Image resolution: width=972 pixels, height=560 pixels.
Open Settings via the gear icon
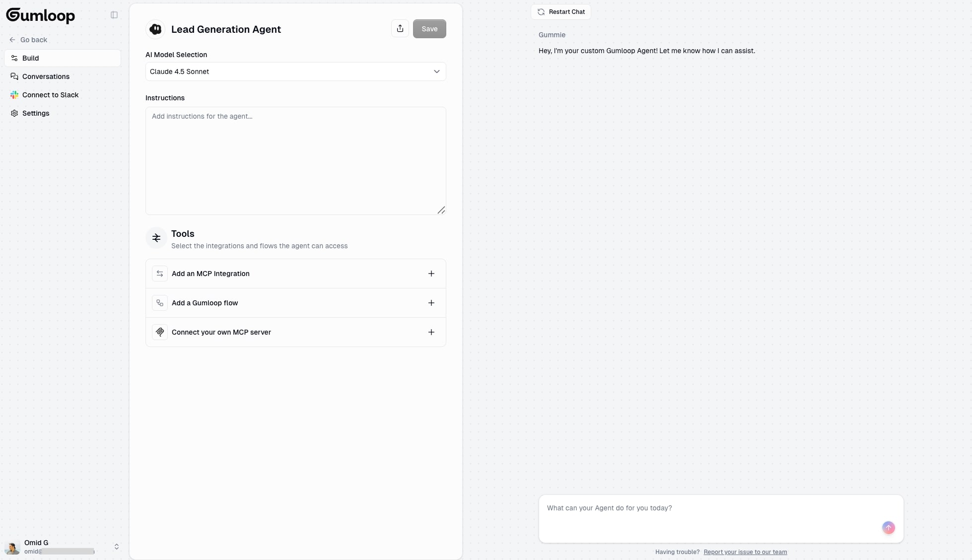point(14,113)
